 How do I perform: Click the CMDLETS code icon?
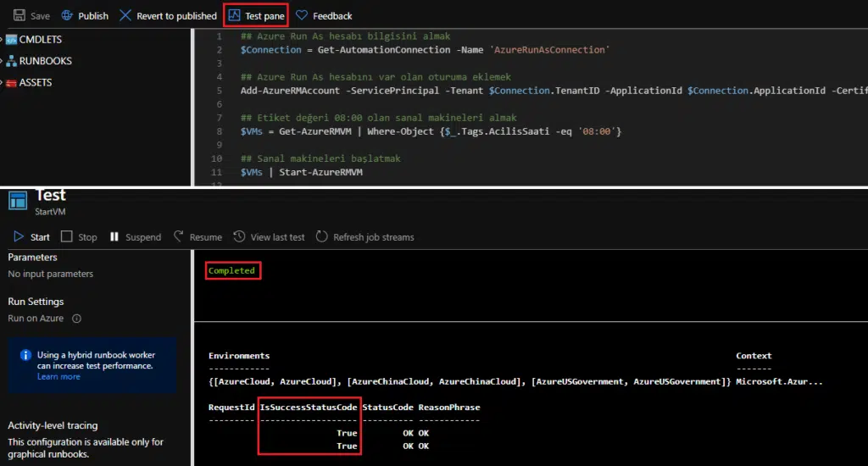click(x=12, y=39)
